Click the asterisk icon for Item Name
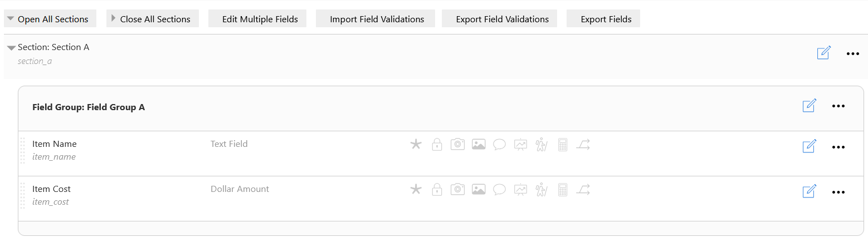The width and height of the screenshot is (868, 242). [x=416, y=145]
